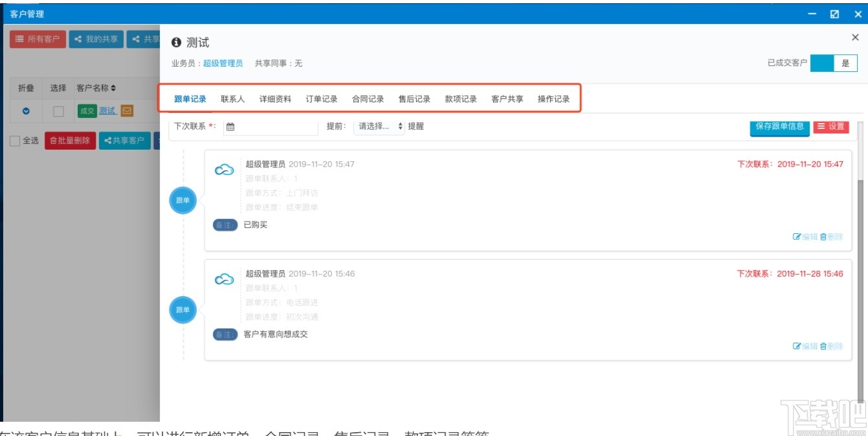Open the 设置 settings button with list icon
This screenshot has height=436, width=868.
coord(832,128)
